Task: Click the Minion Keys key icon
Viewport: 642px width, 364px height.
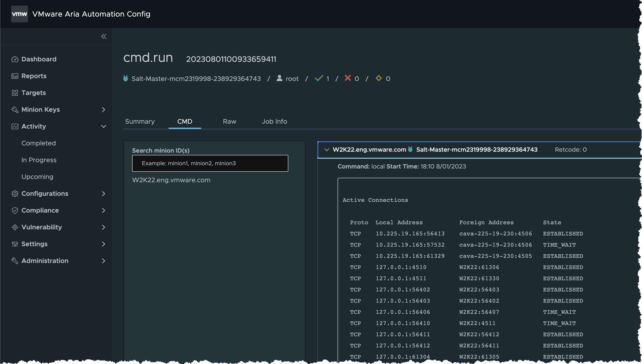Action: 15,109
